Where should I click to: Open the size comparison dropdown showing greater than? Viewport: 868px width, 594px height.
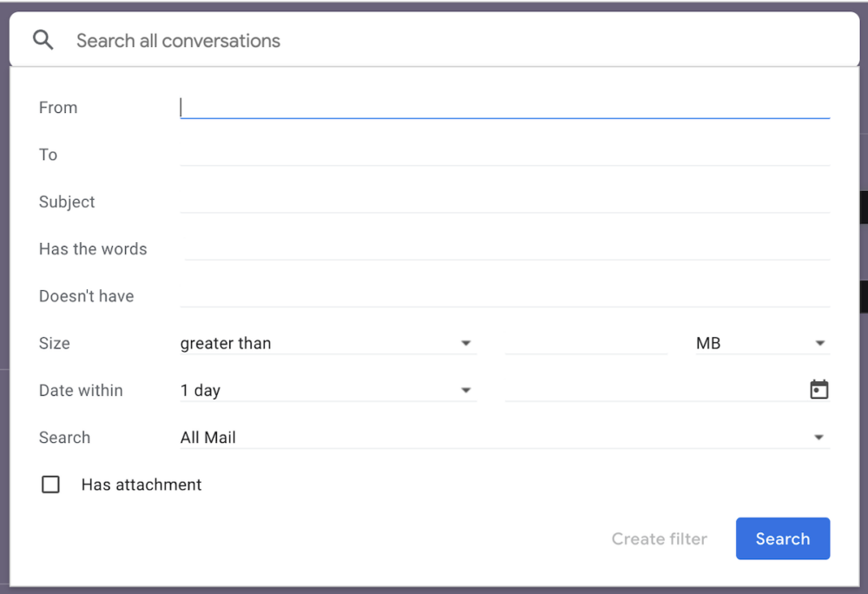click(x=328, y=343)
